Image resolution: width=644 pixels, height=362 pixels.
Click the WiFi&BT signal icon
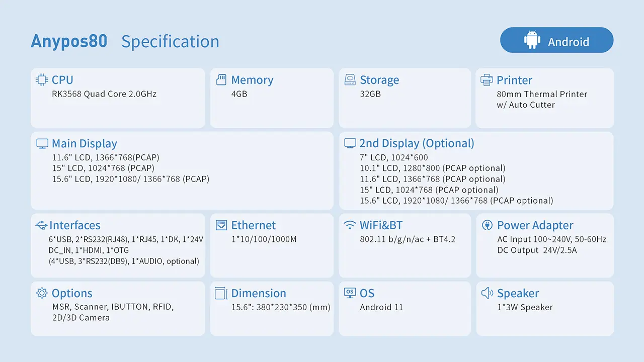pyautogui.click(x=350, y=225)
